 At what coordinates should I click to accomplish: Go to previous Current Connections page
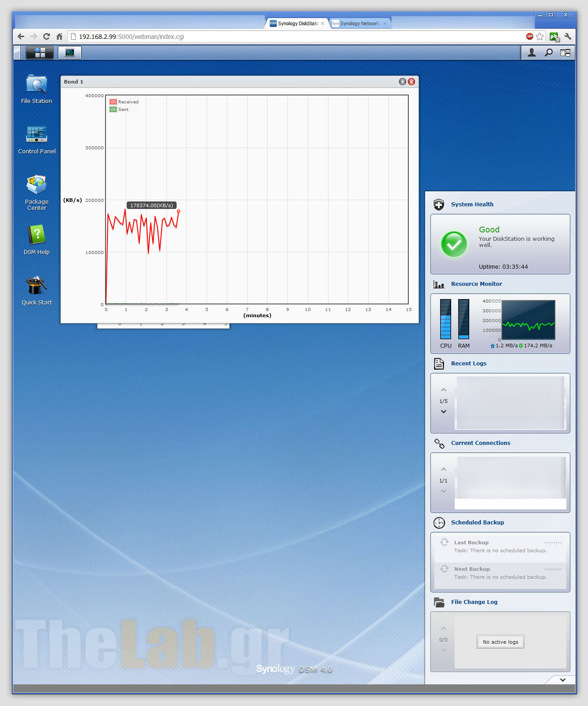[444, 469]
